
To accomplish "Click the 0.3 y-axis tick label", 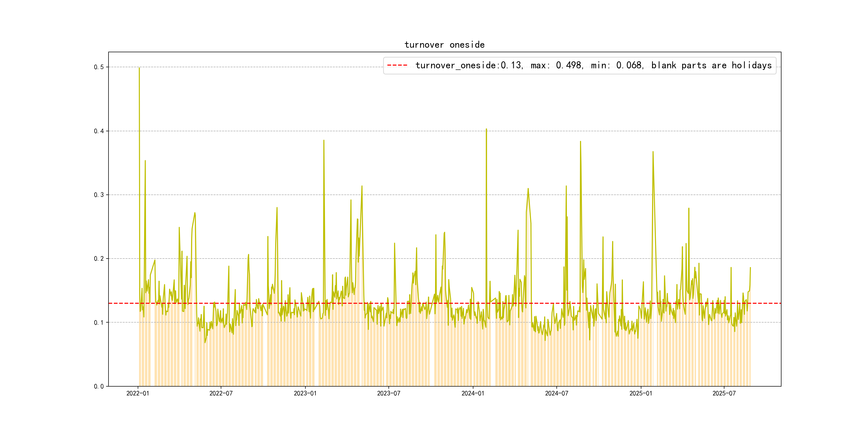I will tap(99, 195).
